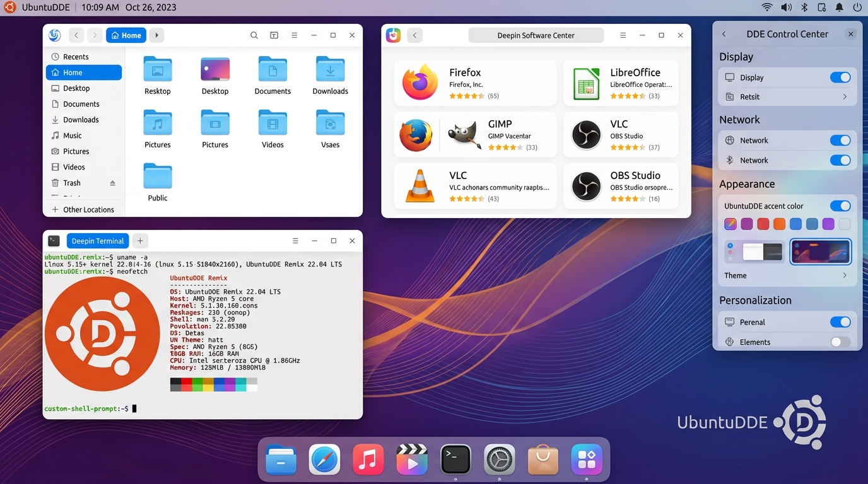
Task: Expand the Theme row chevron
Action: point(845,275)
